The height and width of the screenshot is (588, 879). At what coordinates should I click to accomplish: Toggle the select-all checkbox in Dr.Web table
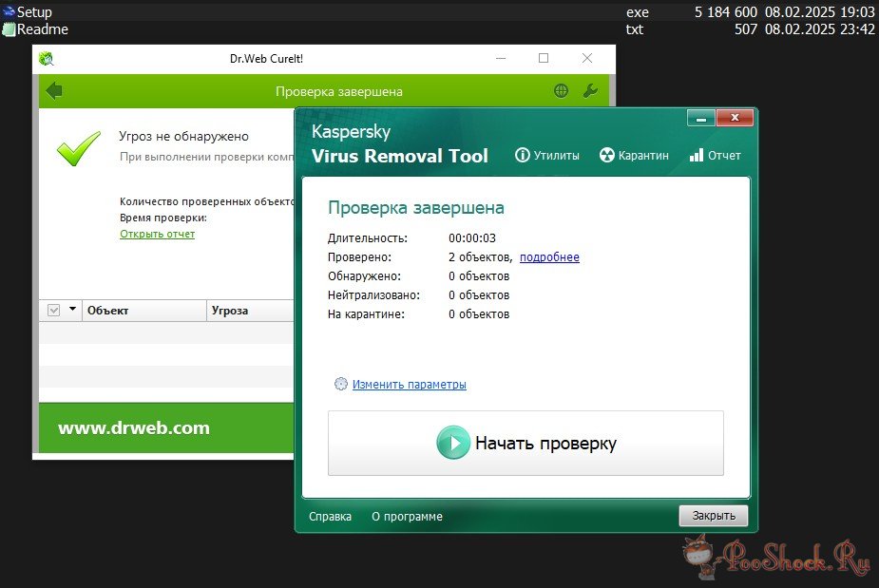tap(54, 311)
